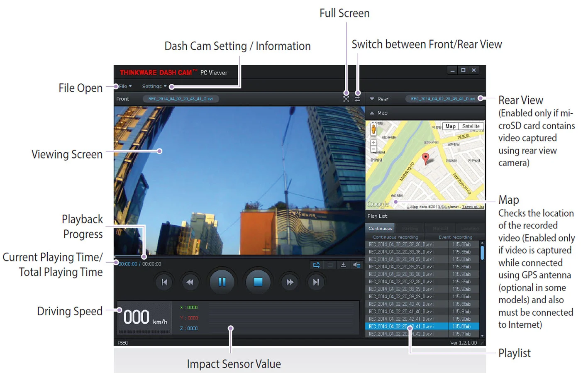Select REC_2014_04_02_20_32_36_D.avi in the playlist
The width and height of the screenshot is (588, 373).
tap(422, 244)
